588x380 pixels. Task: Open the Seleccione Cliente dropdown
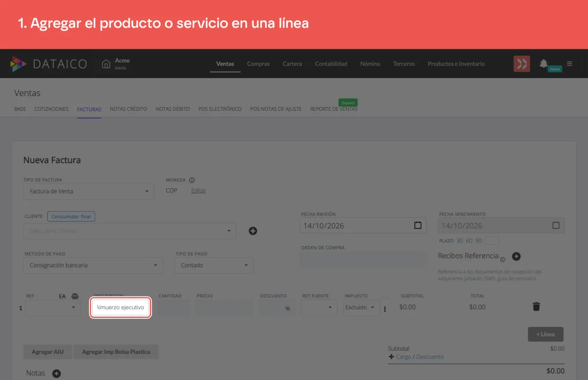coord(130,231)
